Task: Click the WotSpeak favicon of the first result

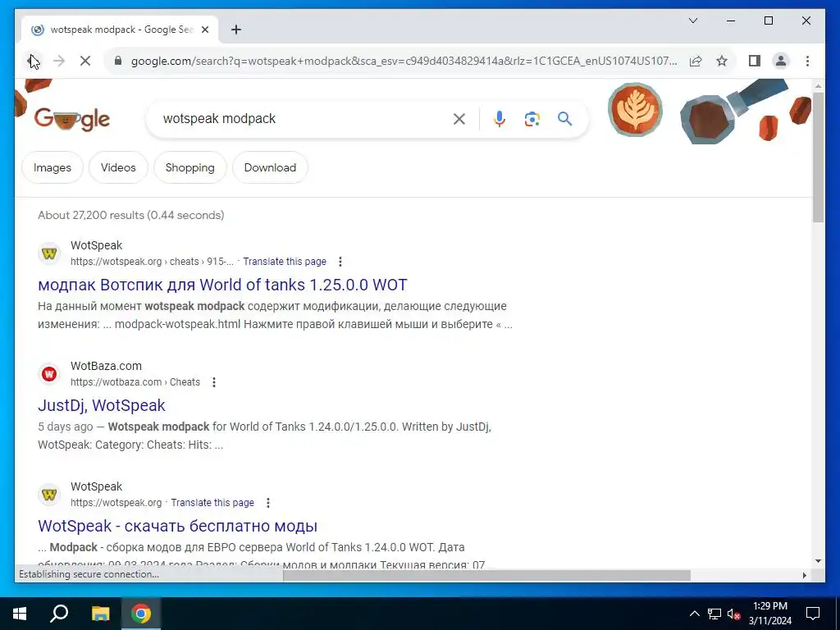Action: pyautogui.click(x=49, y=253)
